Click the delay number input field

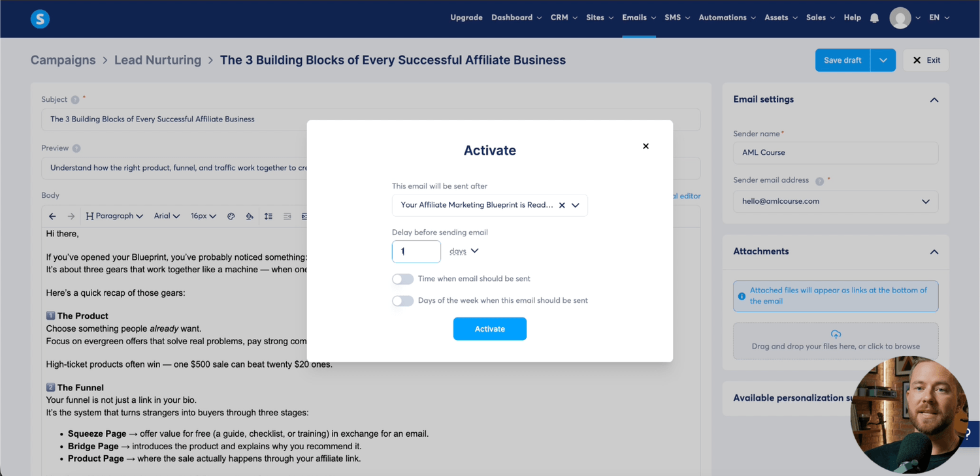click(416, 251)
